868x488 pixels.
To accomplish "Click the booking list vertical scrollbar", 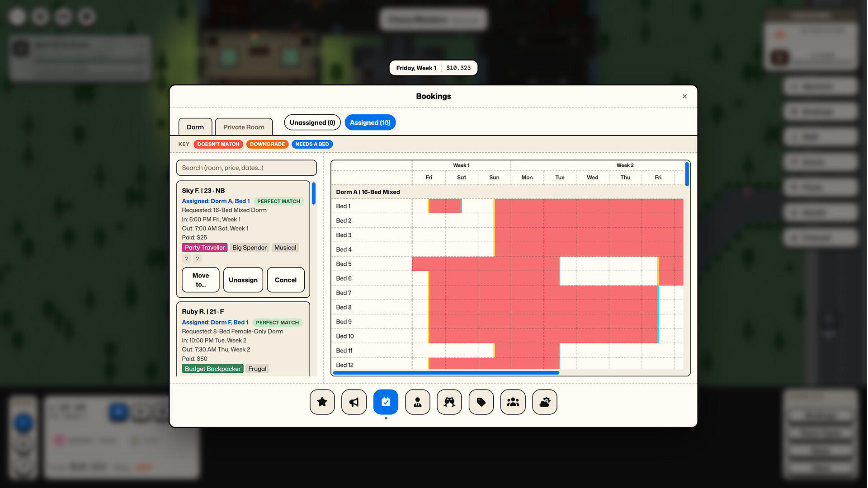I will click(x=314, y=193).
